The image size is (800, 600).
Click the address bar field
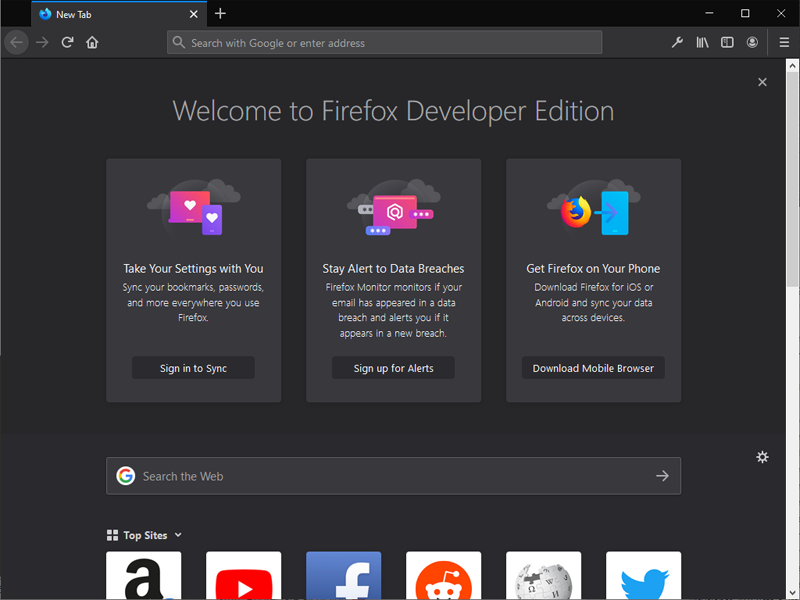click(x=385, y=43)
